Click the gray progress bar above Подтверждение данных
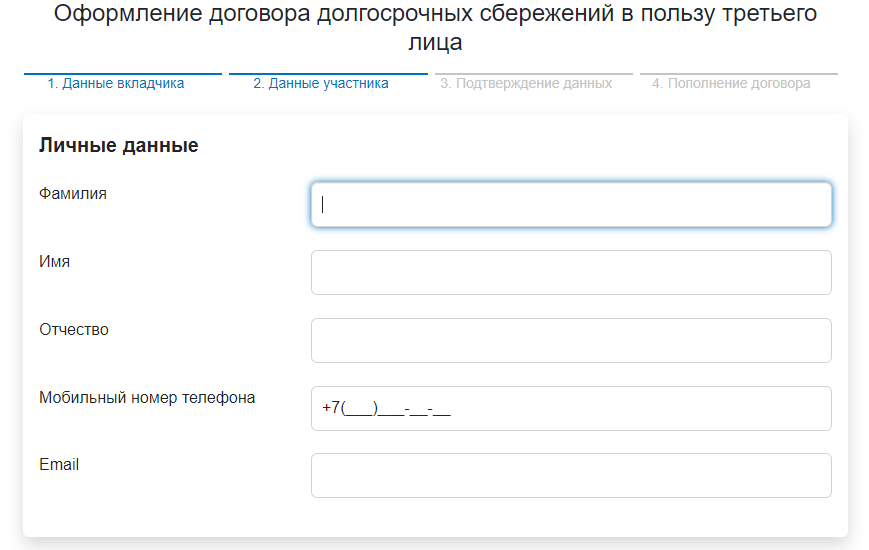 tap(534, 74)
